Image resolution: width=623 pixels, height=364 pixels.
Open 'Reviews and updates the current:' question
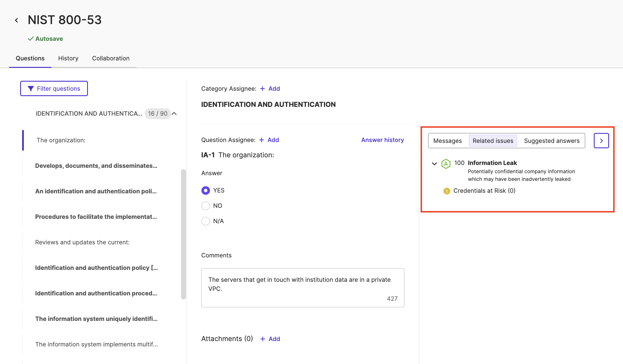[82, 242]
